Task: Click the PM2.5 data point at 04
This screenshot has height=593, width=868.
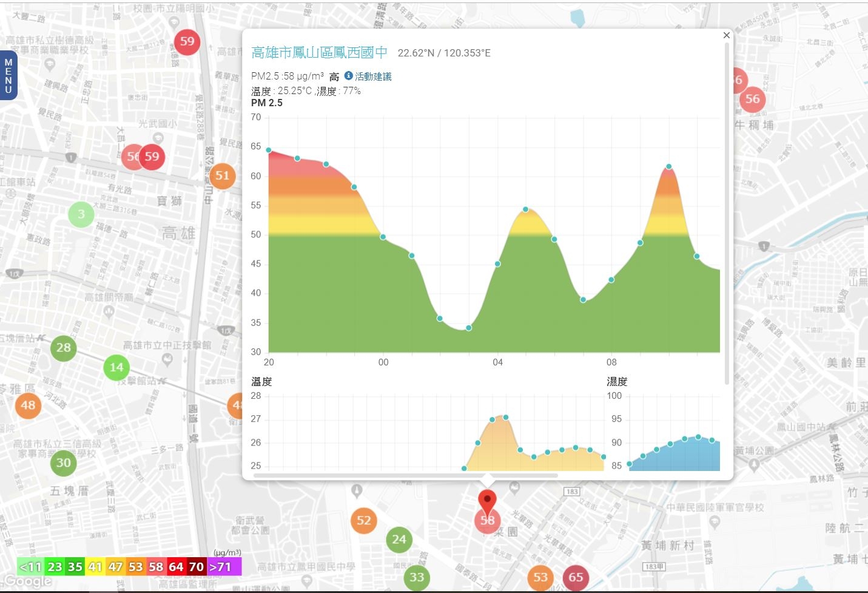Action: [x=497, y=264]
